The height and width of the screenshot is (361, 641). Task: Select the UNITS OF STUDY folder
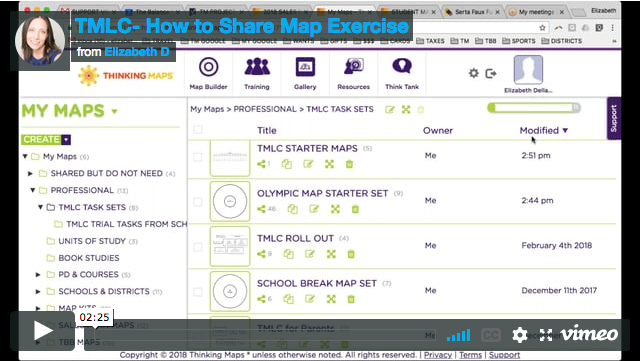coord(92,241)
